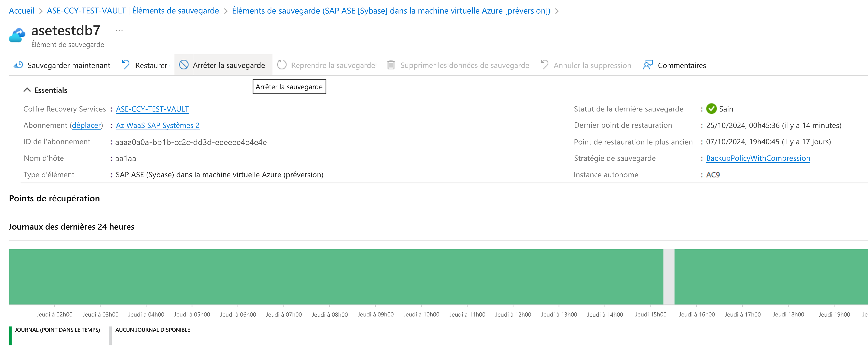Collapse the Essentials section chevron
The height and width of the screenshot is (347, 868).
click(x=27, y=90)
